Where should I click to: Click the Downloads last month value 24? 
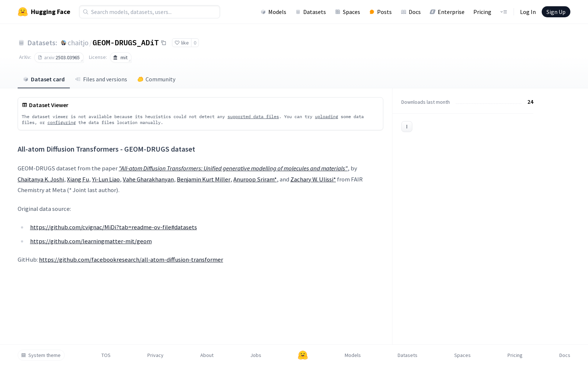[x=530, y=102]
